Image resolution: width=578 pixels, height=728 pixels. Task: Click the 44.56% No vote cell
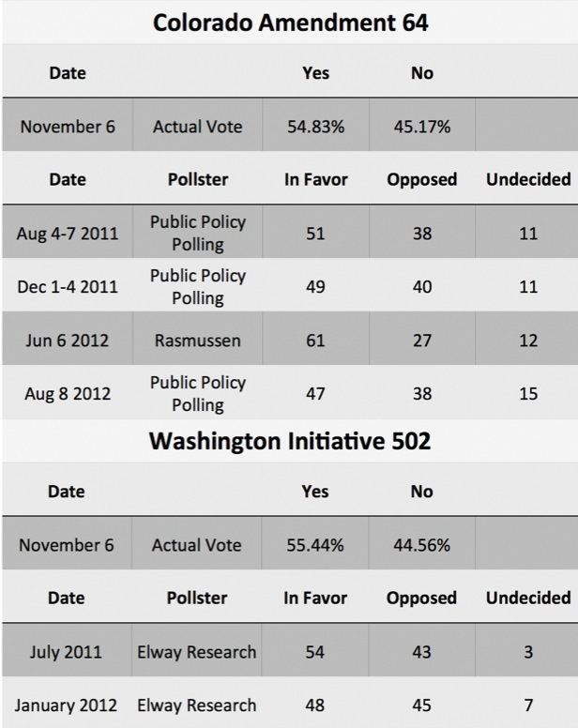pos(422,545)
